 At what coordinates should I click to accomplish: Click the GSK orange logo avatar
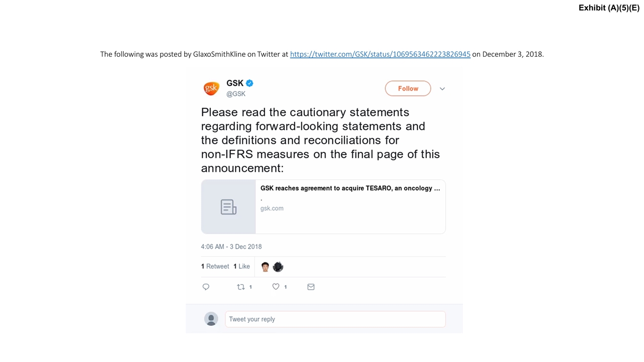211,88
